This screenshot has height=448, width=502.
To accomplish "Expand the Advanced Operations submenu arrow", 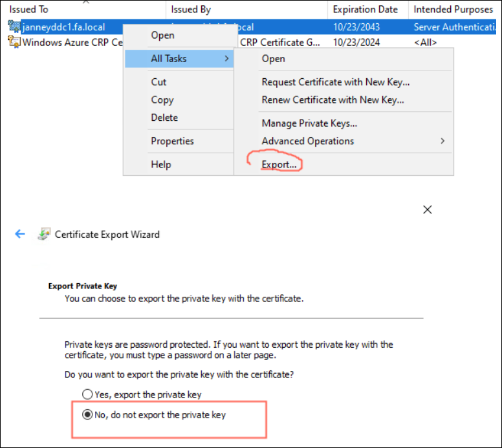I will coord(442,141).
